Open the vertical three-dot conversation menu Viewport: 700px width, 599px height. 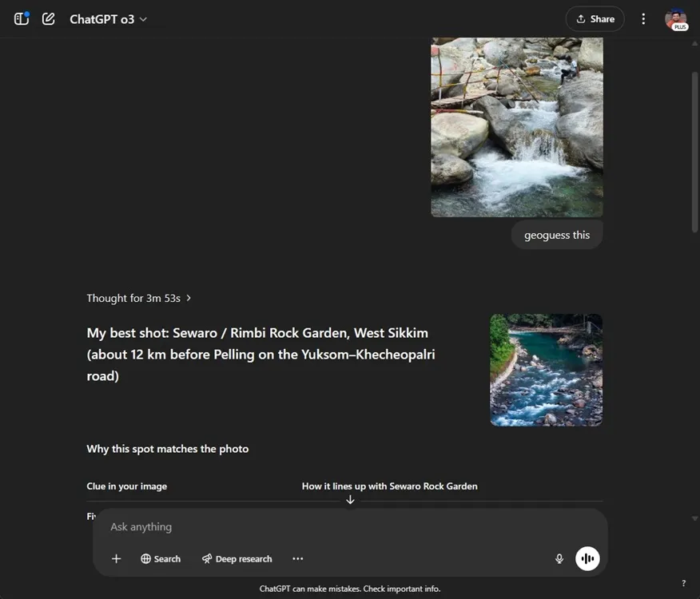643,19
